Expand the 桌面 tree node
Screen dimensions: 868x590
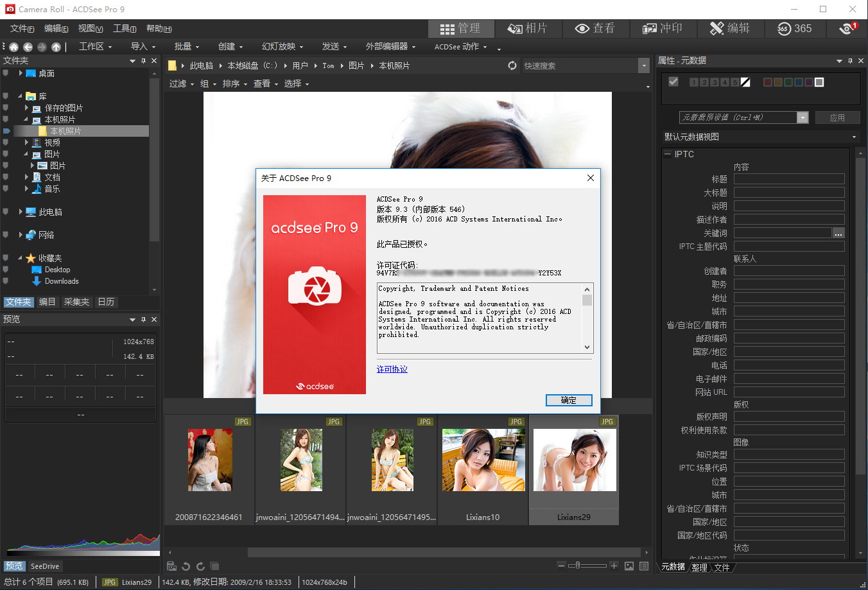point(21,73)
